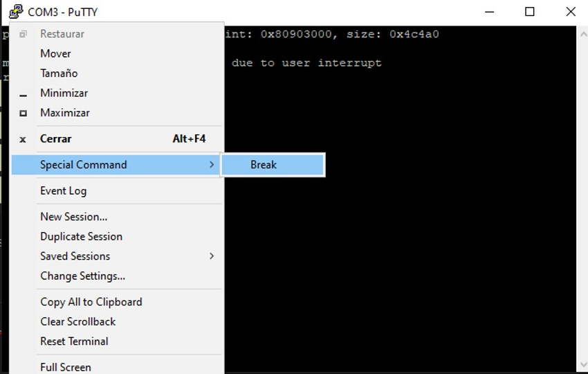This screenshot has width=588, height=374.
Task: Click the PuTTY icon in title bar
Action: point(15,12)
